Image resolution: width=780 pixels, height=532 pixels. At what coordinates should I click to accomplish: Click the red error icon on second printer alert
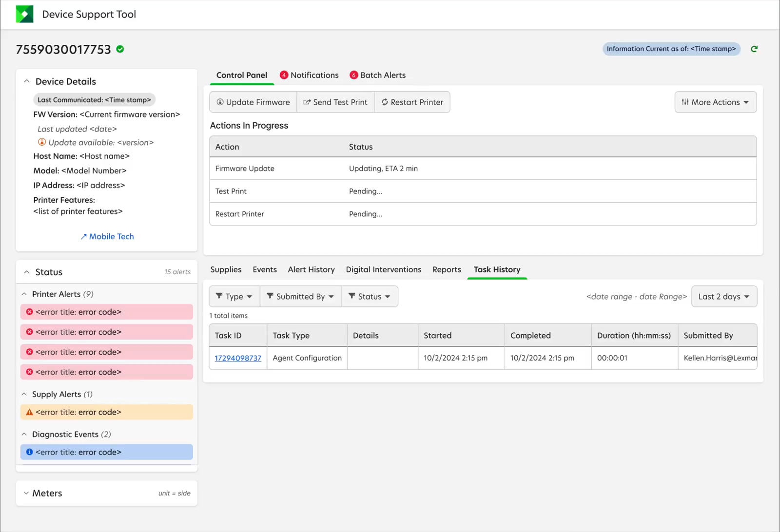click(x=29, y=332)
